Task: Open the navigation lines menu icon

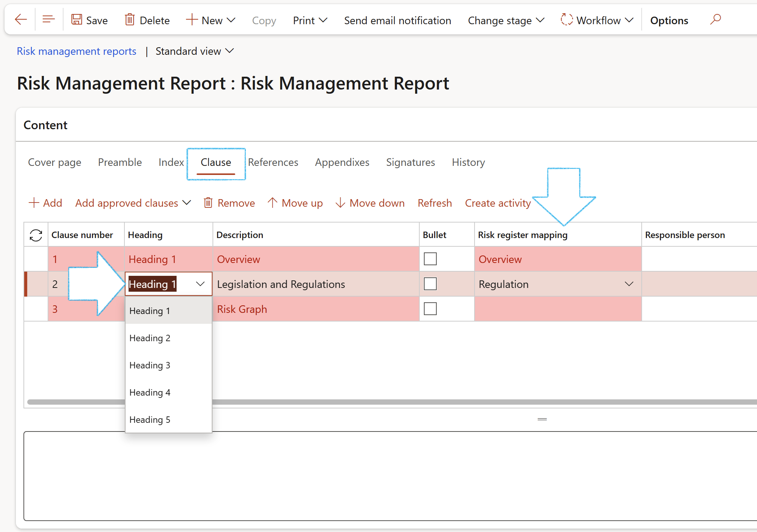Action: pyautogui.click(x=48, y=19)
